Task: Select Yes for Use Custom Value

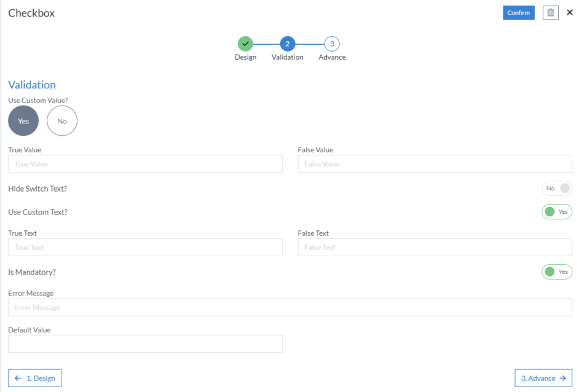Action: (x=23, y=120)
